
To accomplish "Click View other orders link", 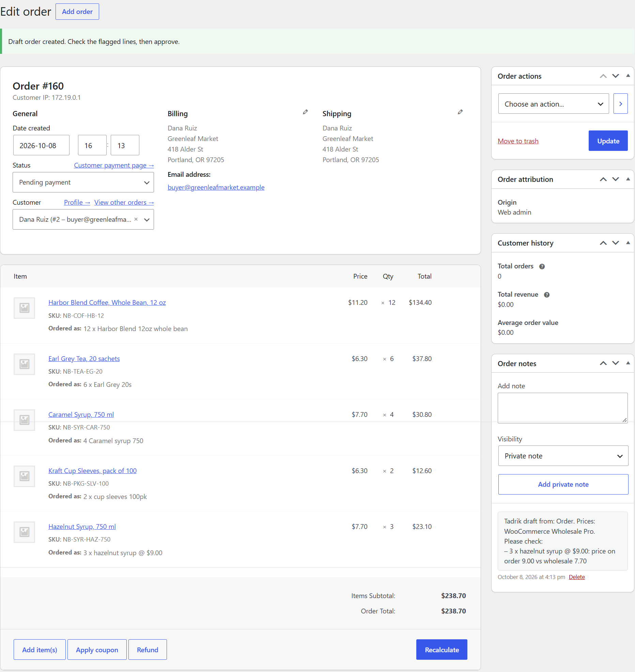I will pyautogui.click(x=124, y=202).
